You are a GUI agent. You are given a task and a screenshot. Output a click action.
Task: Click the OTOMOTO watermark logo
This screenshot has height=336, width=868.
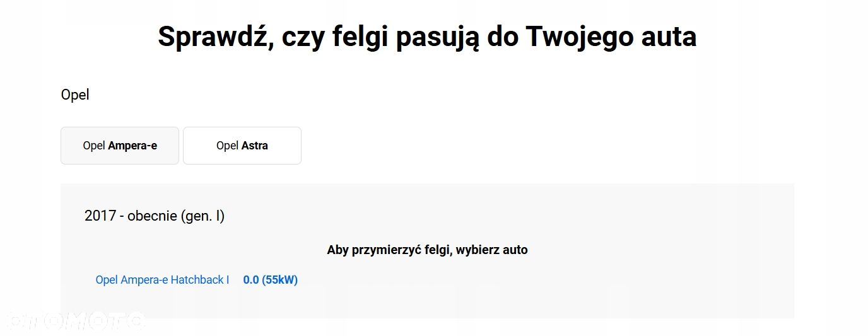click(x=73, y=322)
